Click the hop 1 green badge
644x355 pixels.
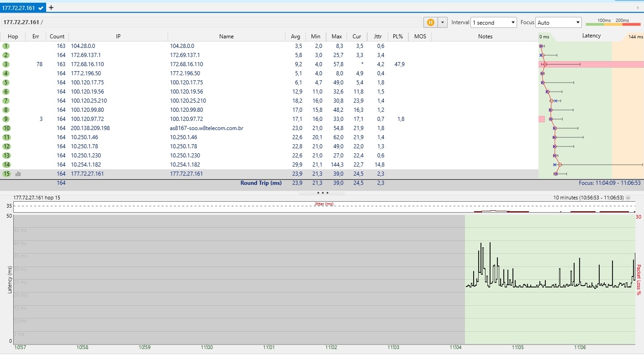pyautogui.click(x=6, y=46)
